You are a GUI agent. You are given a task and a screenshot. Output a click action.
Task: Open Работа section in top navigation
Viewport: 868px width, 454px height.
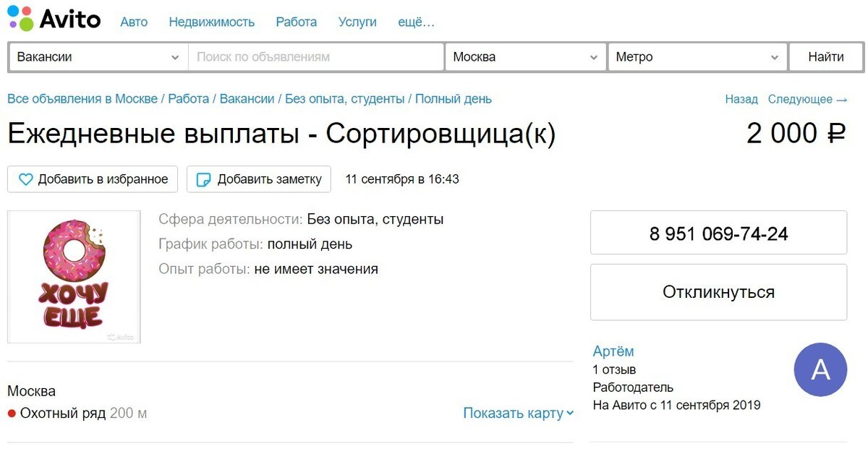pos(297,22)
